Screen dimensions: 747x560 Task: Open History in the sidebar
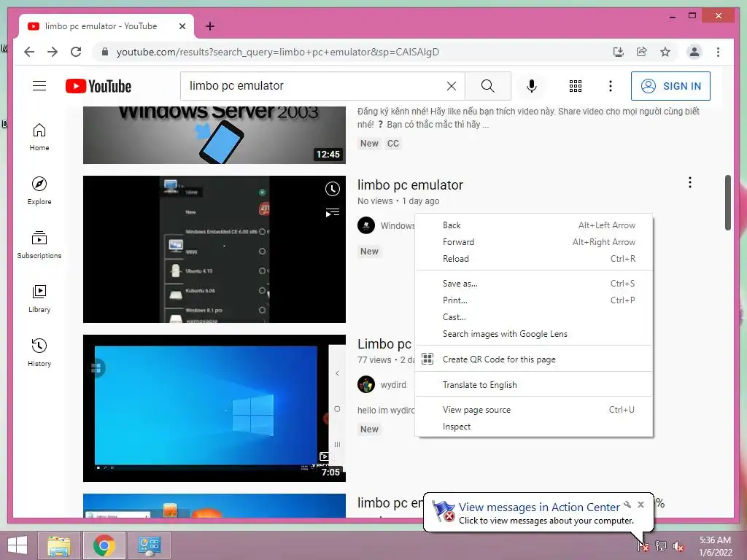[x=39, y=352]
